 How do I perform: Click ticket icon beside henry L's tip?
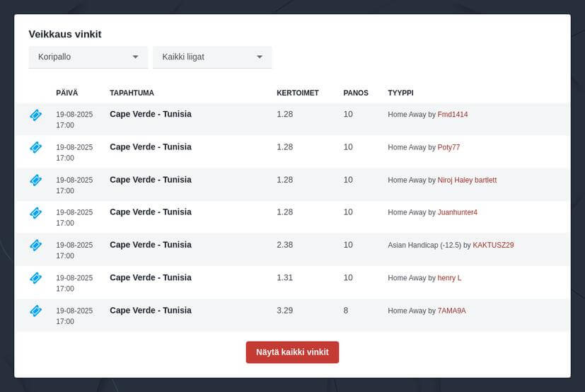[x=36, y=278]
